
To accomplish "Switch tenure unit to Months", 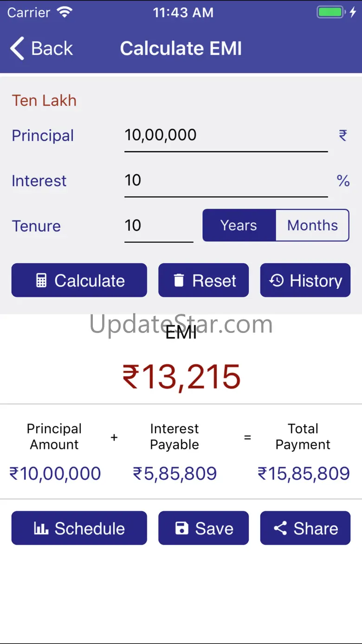I will 312,225.
